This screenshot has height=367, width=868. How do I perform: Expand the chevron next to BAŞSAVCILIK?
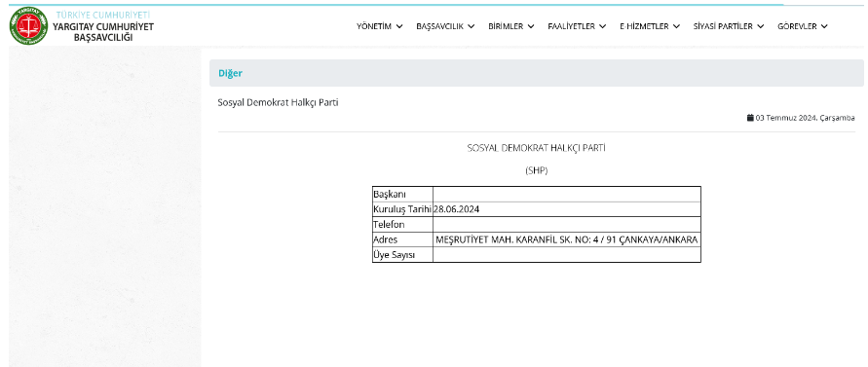coord(472,26)
